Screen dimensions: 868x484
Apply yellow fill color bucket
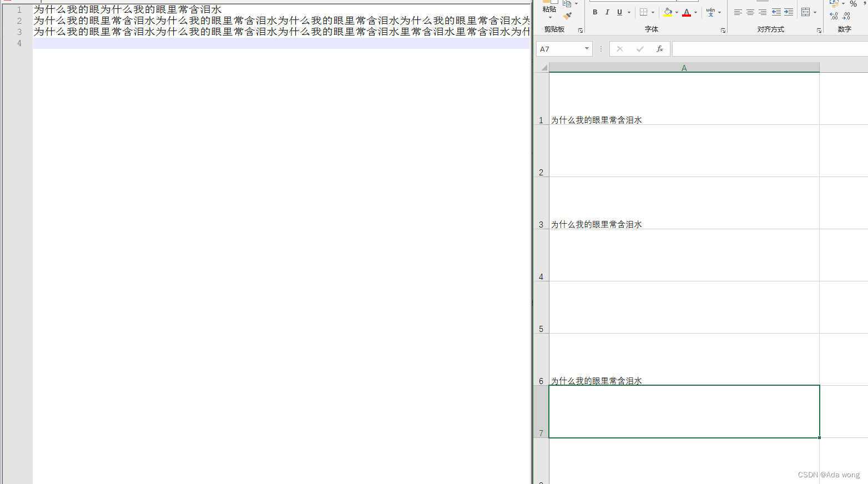tap(668, 12)
